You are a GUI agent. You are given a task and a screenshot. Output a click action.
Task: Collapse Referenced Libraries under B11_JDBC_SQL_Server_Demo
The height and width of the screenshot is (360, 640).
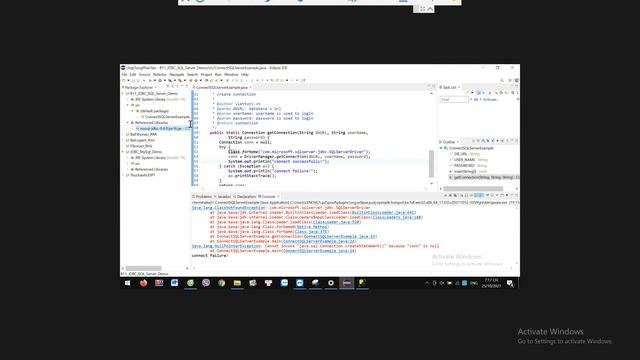(127, 122)
